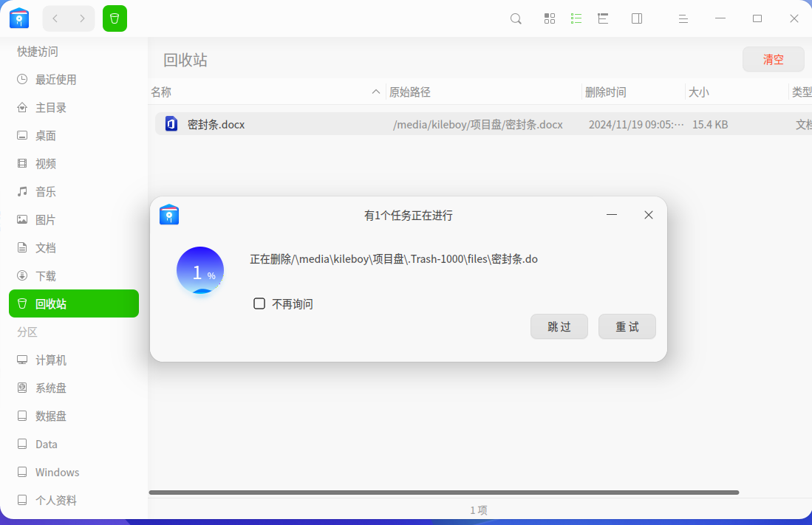The height and width of the screenshot is (525, 812).
Task: Sort by 类型 column header
Action: (x=802, y=92)
